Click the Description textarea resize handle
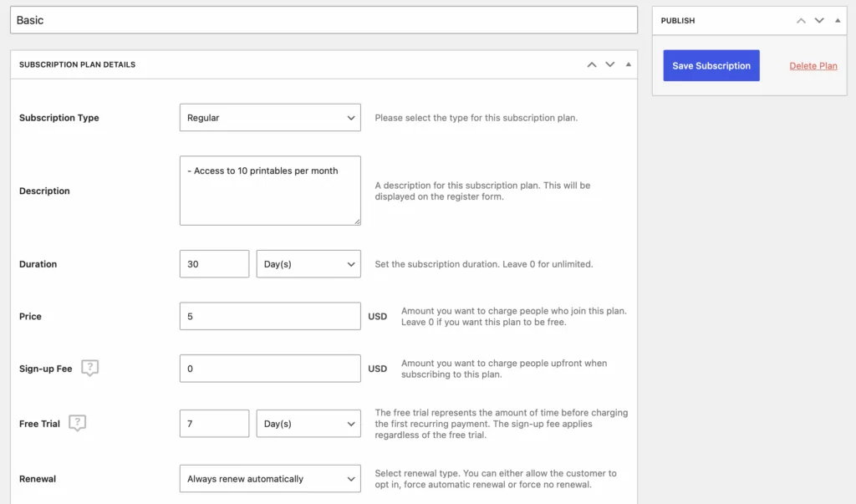The height and width of the screenshot is (504, 856). click(357, 221)
